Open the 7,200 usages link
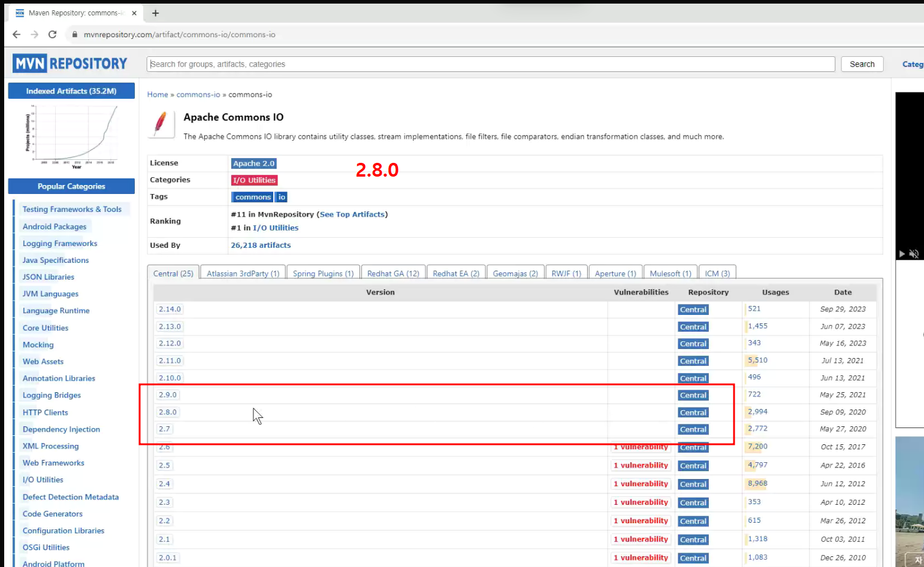924x567 pixels. point(757,447)
